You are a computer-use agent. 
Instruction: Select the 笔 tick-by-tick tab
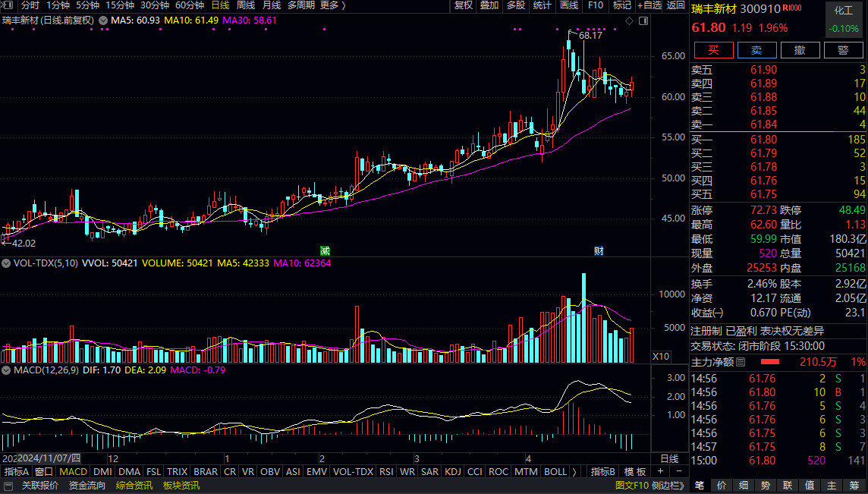tap(700, 486)
